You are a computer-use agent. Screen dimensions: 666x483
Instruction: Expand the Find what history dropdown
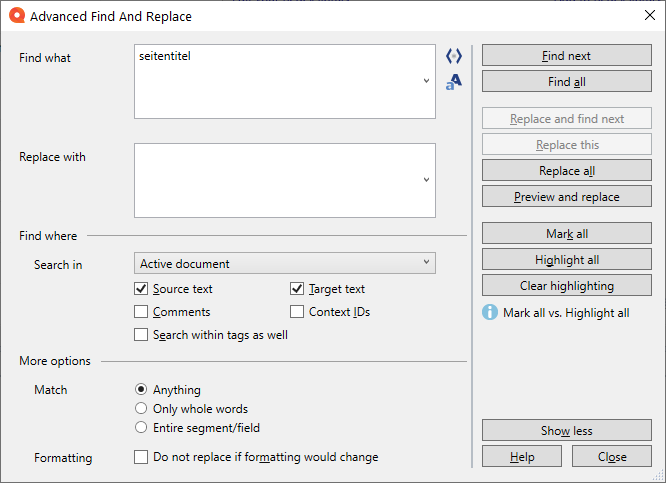pyautogui.click(x=427, y=81)
